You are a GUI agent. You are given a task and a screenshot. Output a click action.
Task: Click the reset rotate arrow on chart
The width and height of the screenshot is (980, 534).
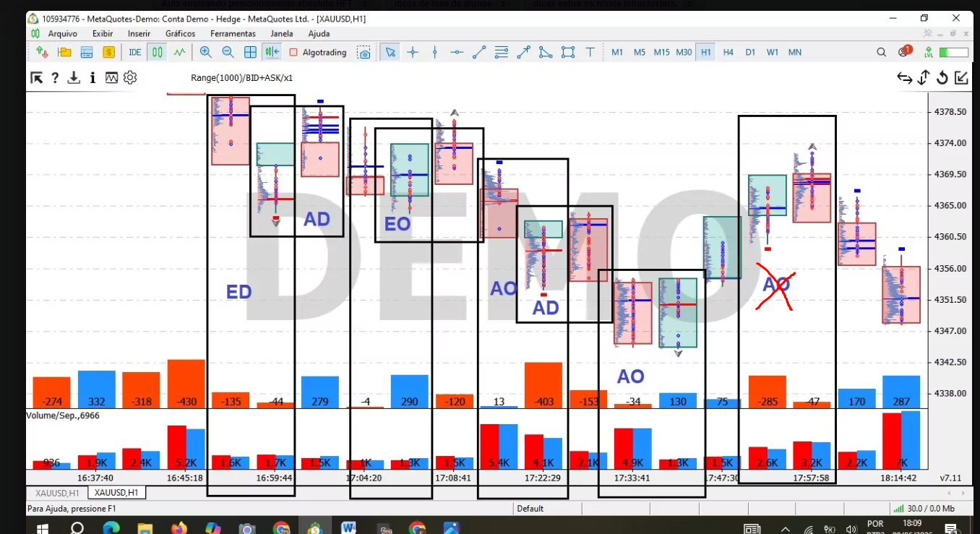pyautogui.click(x=942, y=78)
